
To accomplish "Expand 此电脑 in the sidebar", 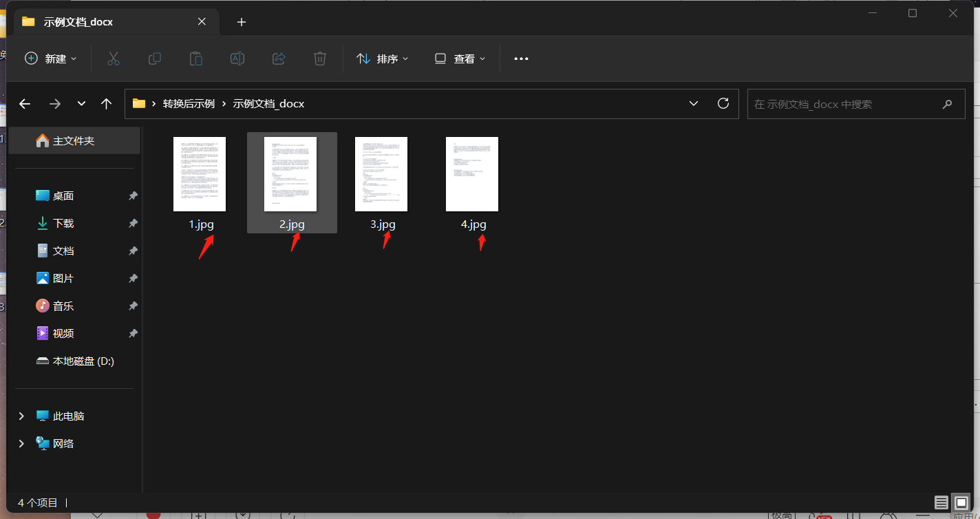I will (x=21, y=416).
